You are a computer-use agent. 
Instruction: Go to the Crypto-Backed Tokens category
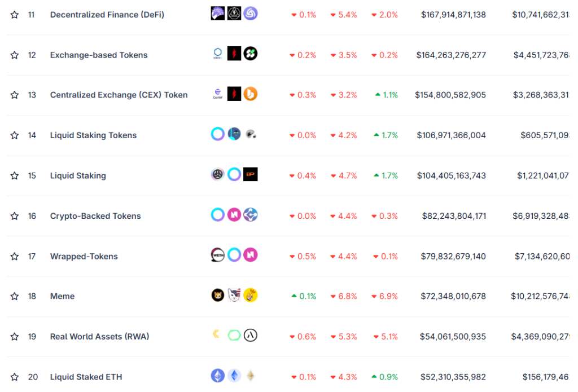(x=95, y=216)
